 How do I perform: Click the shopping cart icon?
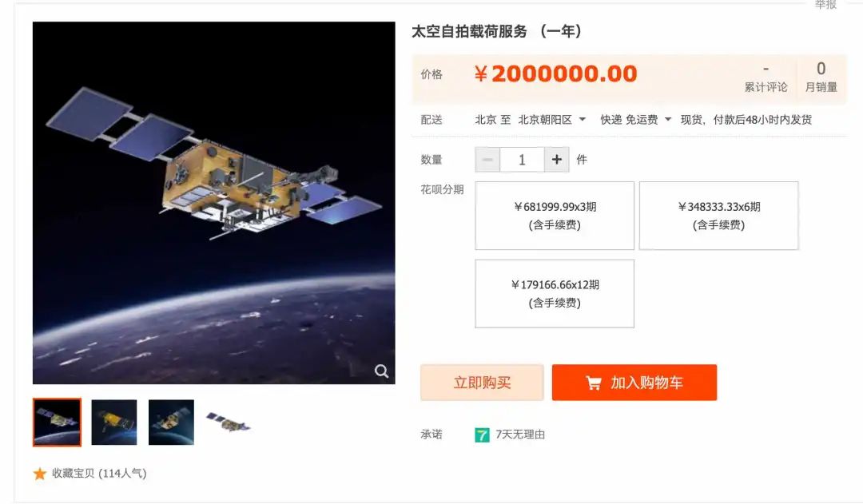click(x=594, y=383)
